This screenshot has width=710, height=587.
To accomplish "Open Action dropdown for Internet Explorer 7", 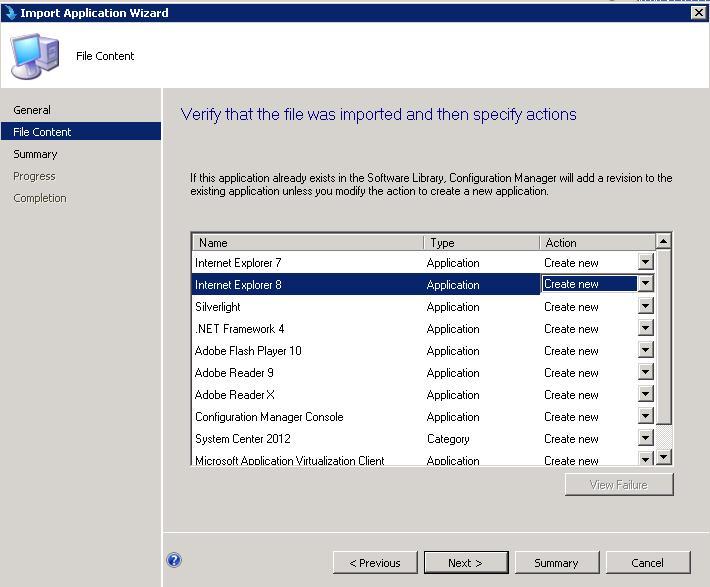I will click(x=646, y=262).
